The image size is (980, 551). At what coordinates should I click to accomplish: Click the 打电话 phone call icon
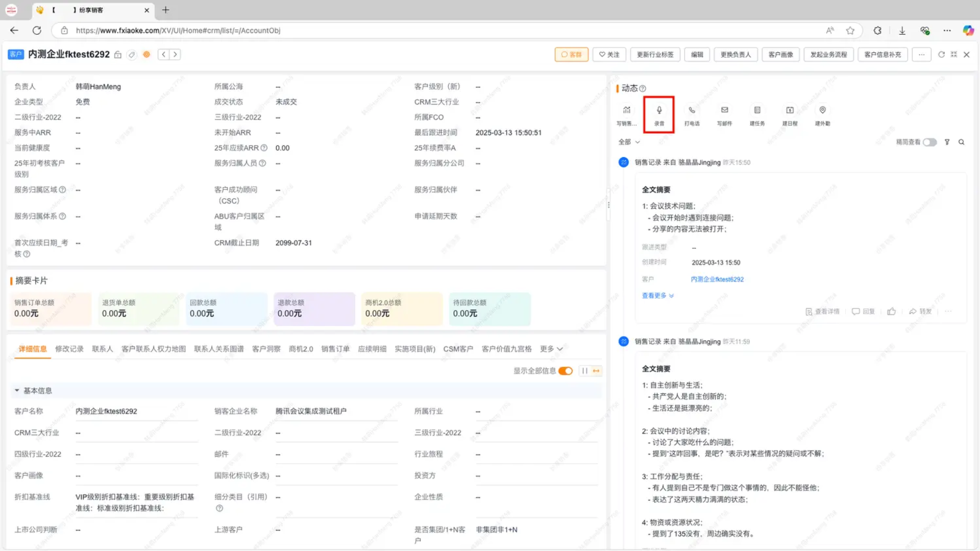tap(692, 110)
